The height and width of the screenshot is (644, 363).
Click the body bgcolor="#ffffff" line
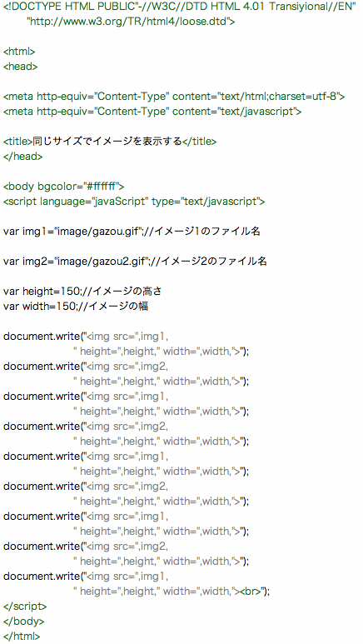click(63, 187)
